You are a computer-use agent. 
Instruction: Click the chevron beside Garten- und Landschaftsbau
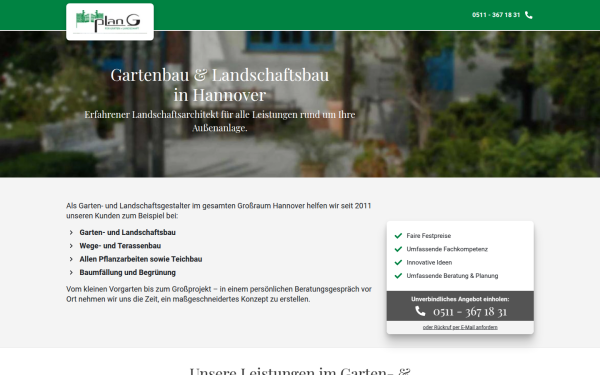pos(71,232)
